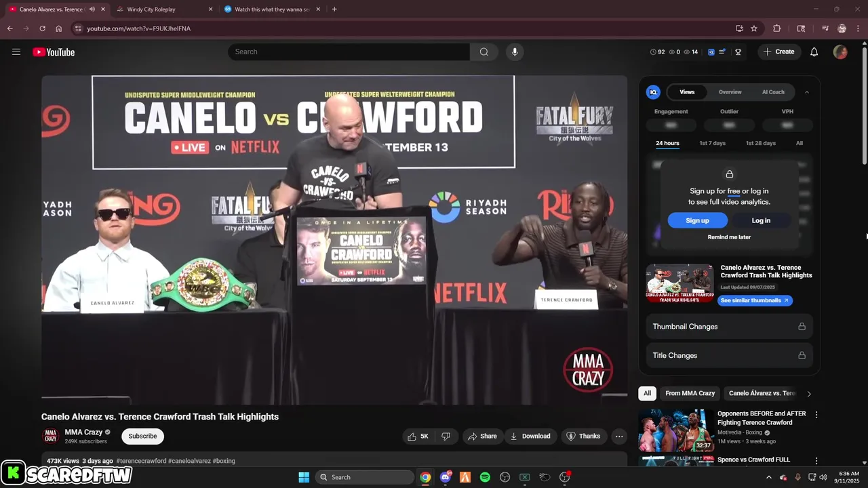Open the YouTube hamburger guide menu
This screenshot has height=488, width=868.
(x=16, y=52)
